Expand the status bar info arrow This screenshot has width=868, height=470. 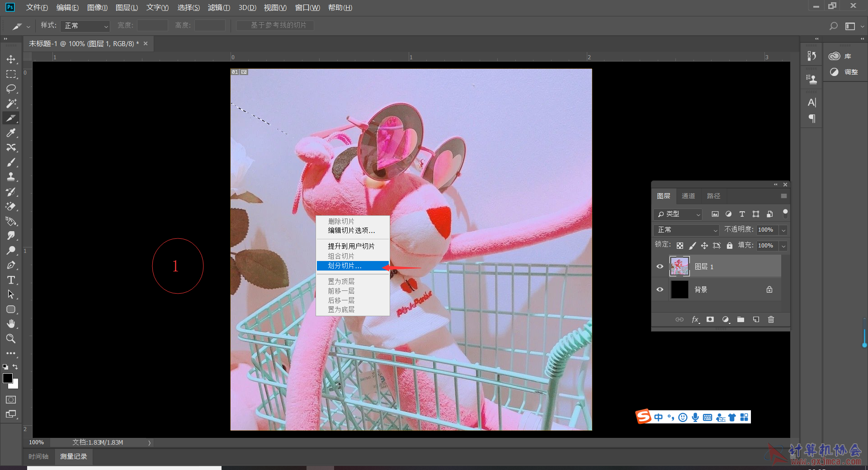point(149,443)
